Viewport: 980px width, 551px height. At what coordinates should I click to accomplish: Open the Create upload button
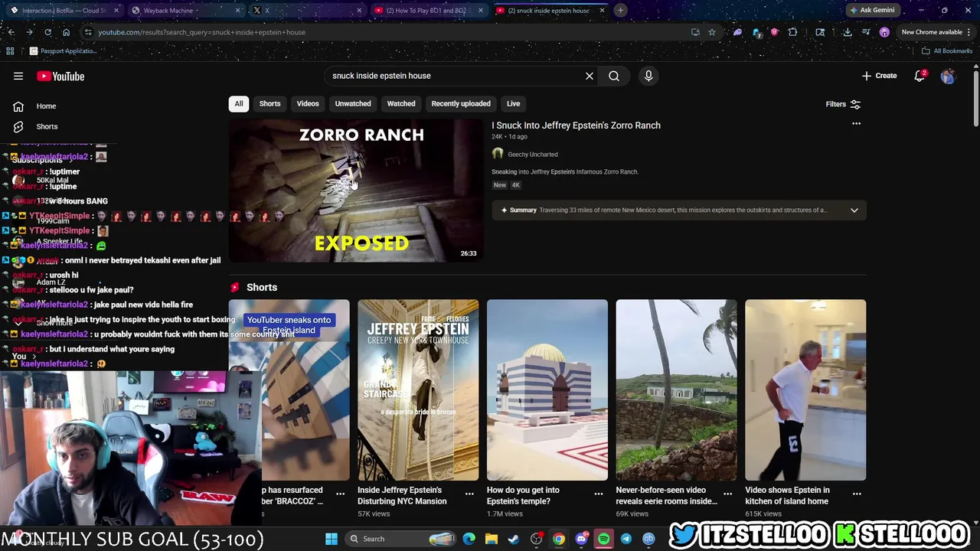click(x=879, y=76)
